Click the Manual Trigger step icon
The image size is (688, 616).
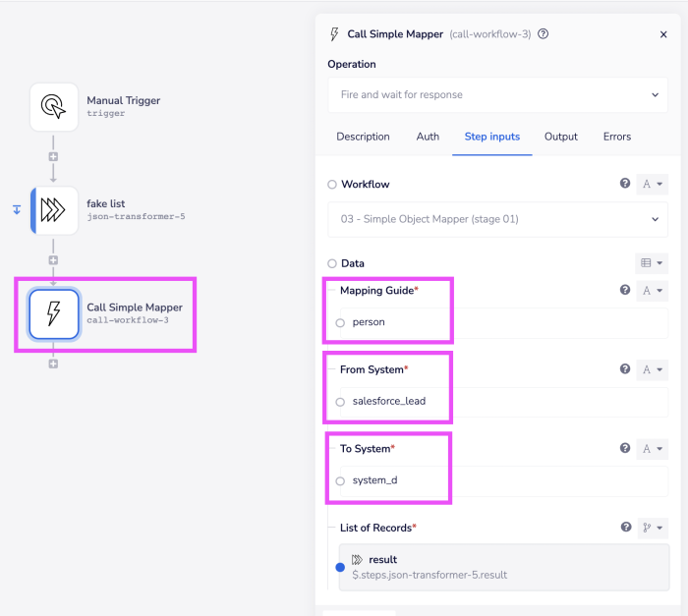pos(53,106)
